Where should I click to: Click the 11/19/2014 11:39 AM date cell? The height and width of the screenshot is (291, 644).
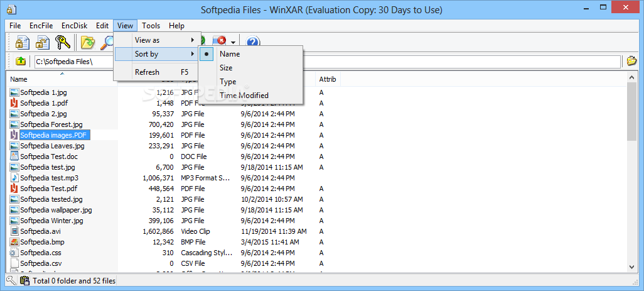(274, 231)
